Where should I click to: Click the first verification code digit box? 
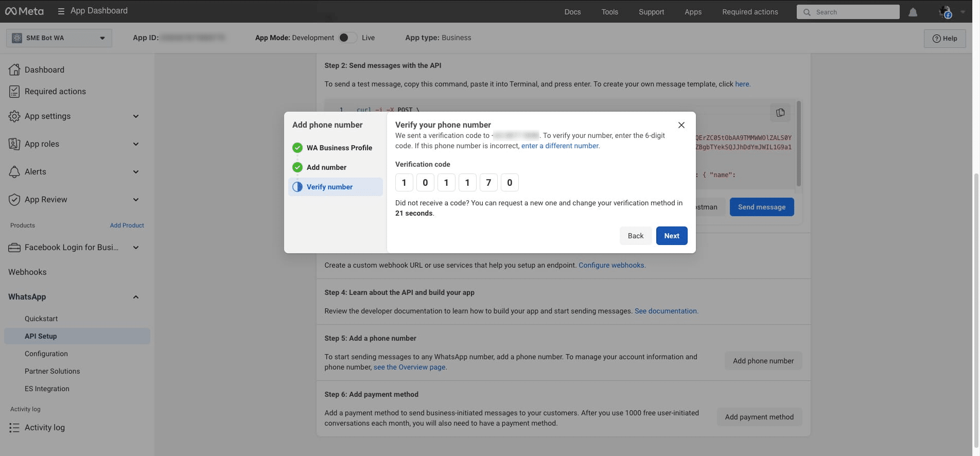pos(404,182)
